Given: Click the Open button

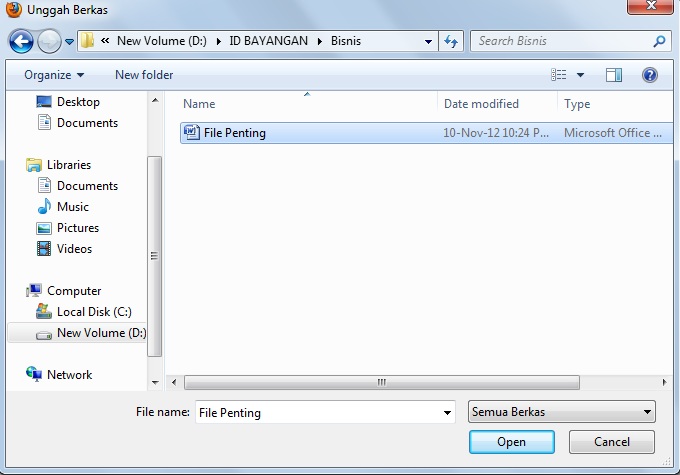Looking at the screenshot, I should pyautogui.click(x=512, y=442).
